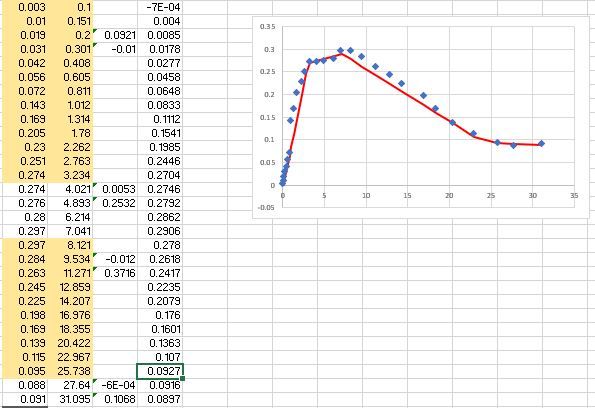The width and height of the screenshot is (595, 408).
Task: Click the chart's peak blue marker near 0.3
Action: point(341,50)
